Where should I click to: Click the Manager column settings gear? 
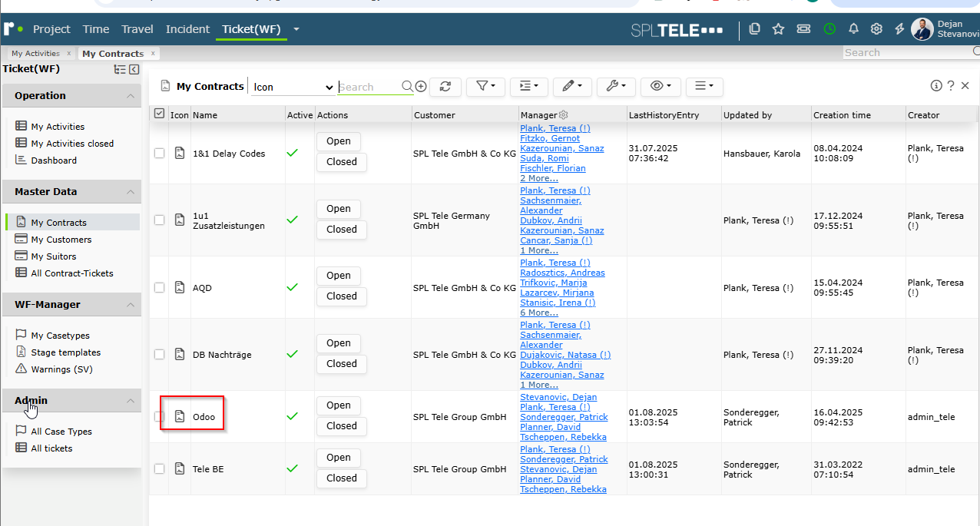[x=563, y=115]
